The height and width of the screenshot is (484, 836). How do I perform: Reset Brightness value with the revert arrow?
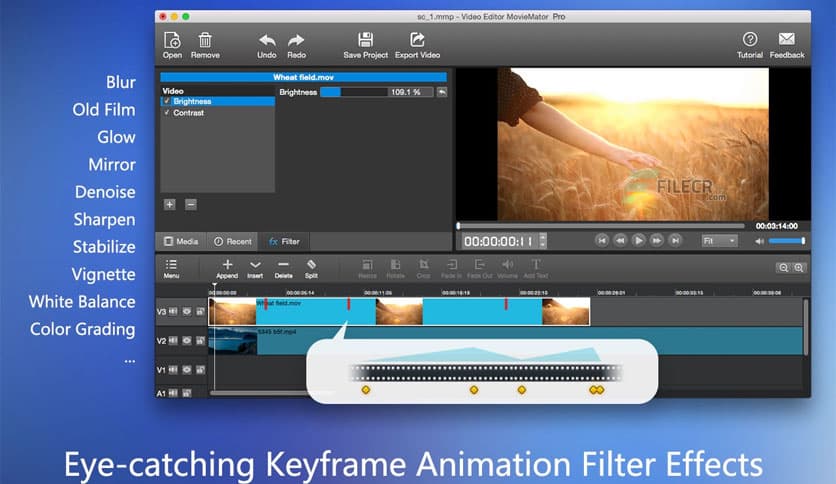click(x=442, y=92)
